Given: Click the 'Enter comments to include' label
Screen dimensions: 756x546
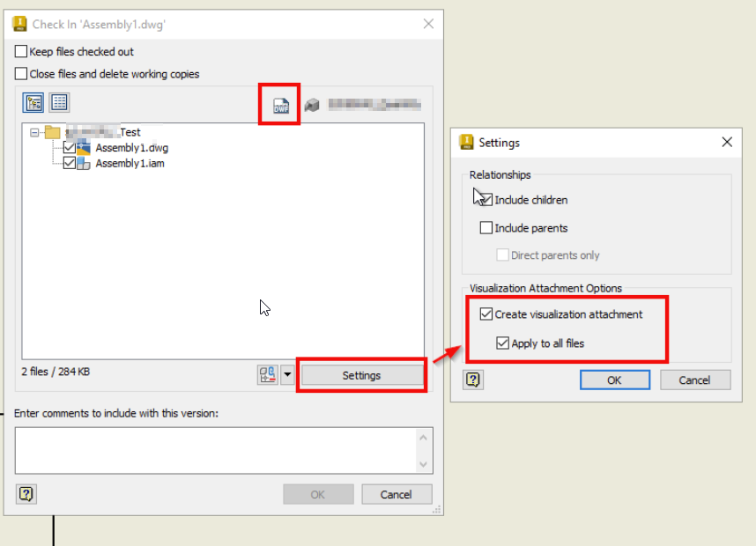Looking at the screenshot, I should [116, 414].
